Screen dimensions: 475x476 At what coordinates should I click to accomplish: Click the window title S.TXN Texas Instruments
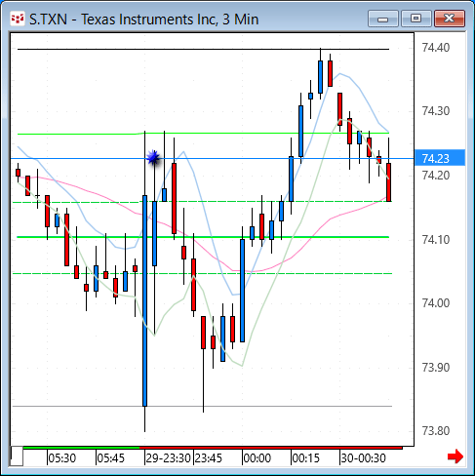pyautogui.click(x=143, y=20)
